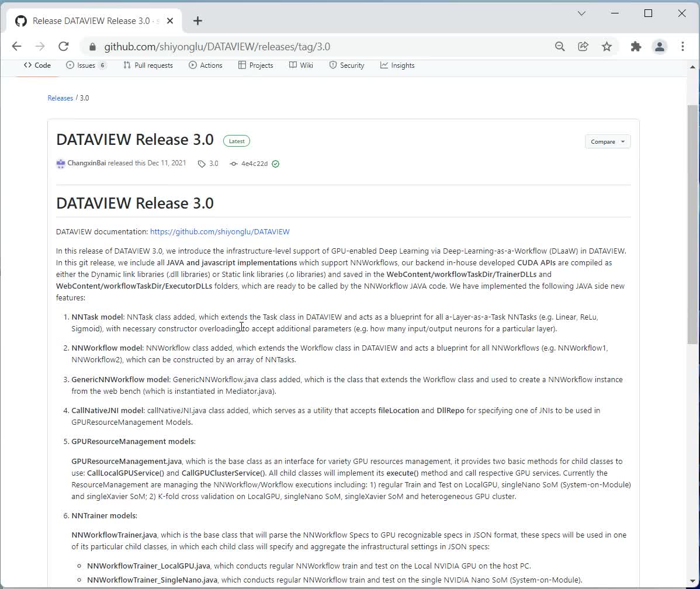This screenshot has height=589, width=700.
Task: Click the 'GPUResourceManagement models:' heading
Action: tap(133, 442)
